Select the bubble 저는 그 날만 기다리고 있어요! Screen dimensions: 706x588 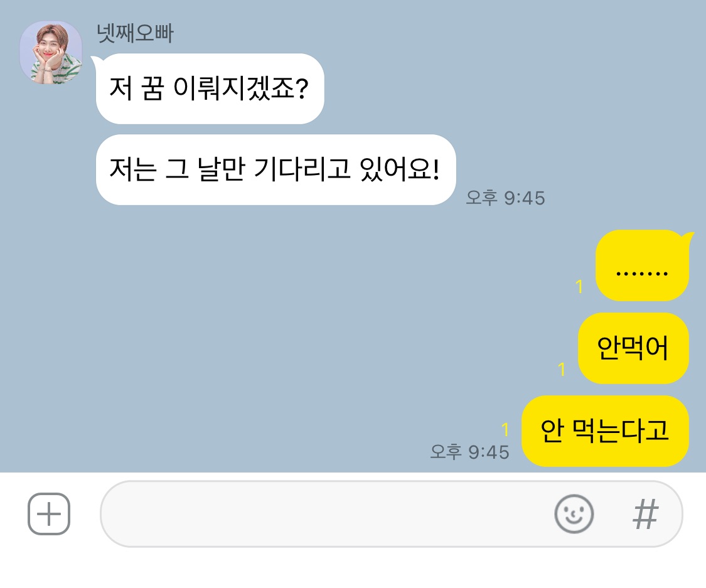click(275, 169)
